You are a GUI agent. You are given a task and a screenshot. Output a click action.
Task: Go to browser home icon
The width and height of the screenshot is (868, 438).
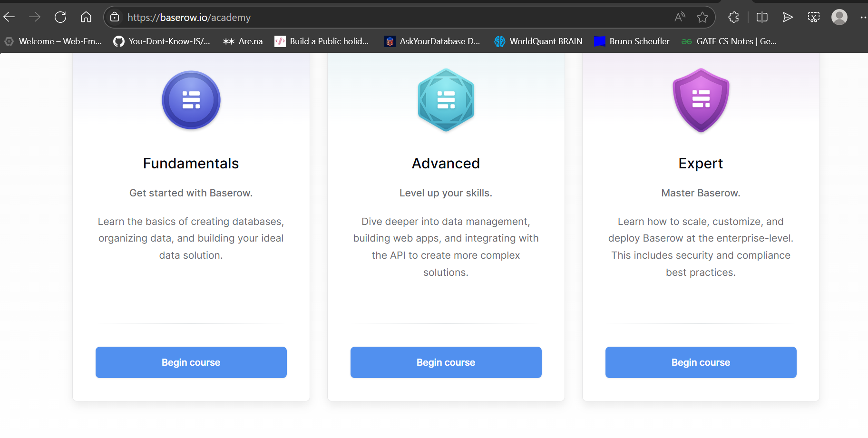[86, 18]
